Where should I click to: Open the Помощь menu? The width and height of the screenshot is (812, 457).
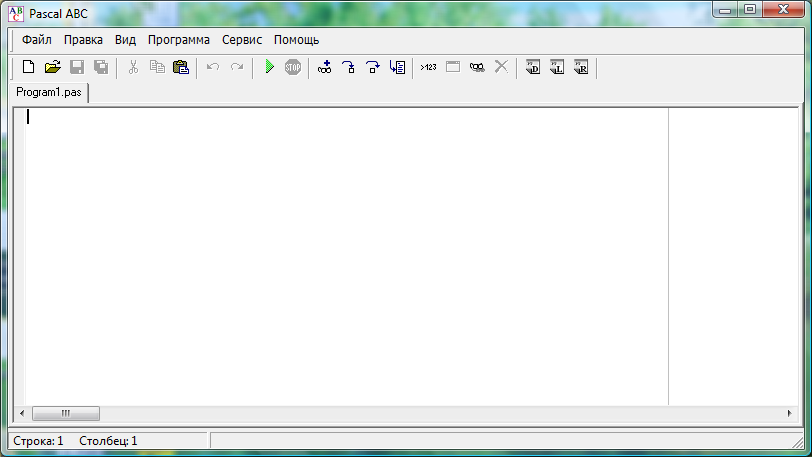tap(296, 40)
